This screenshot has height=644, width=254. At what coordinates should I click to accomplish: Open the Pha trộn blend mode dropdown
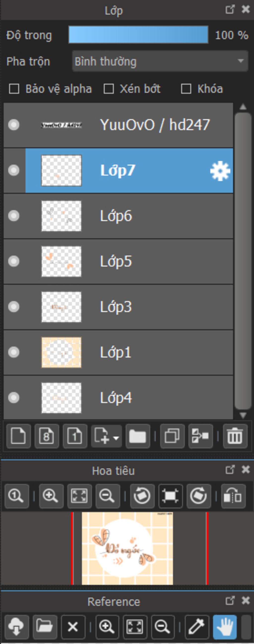coord(160,61)
